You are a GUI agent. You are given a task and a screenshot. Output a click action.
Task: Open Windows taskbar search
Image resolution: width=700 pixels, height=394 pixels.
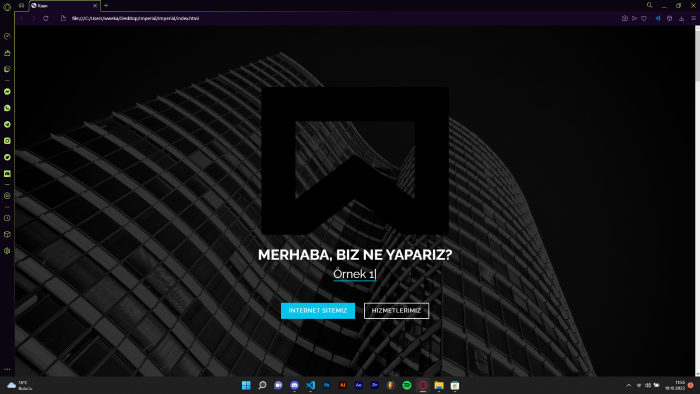(x=262, y=385)
